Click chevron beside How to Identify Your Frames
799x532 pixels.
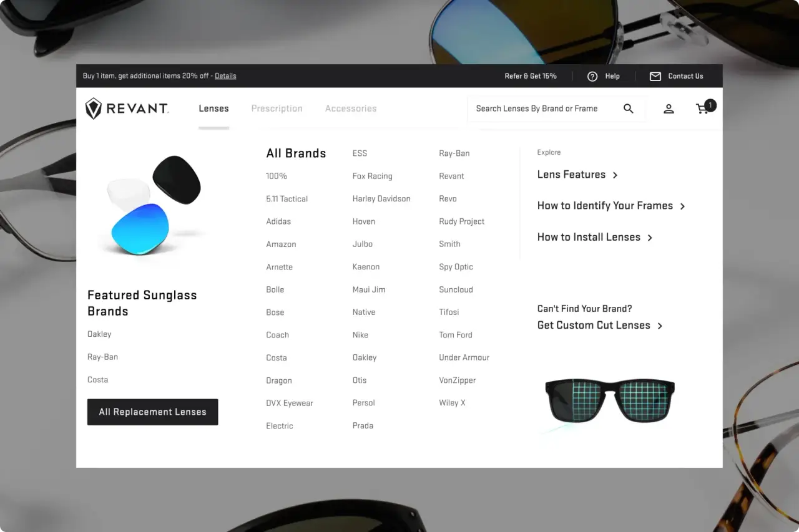click(x=682, y=206)
